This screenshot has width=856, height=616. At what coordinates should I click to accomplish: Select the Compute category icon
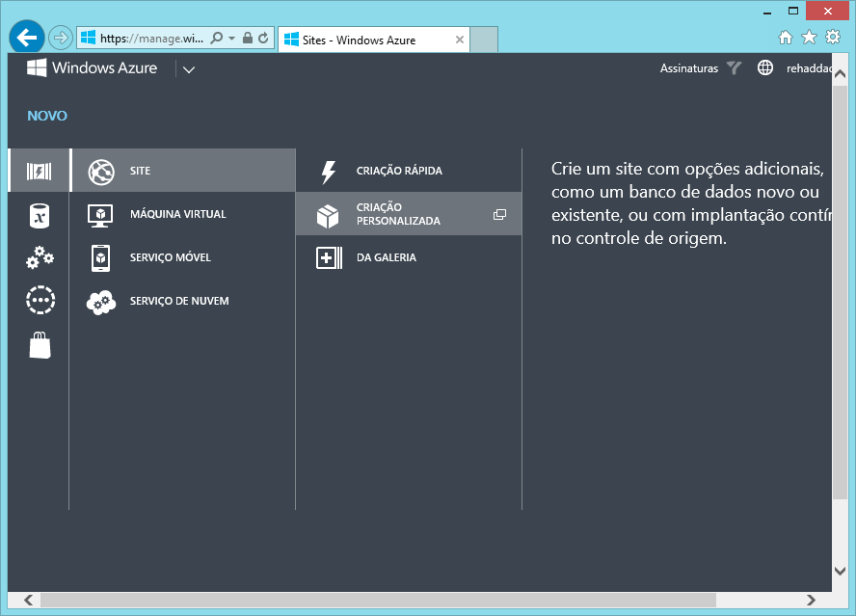(39, 171)
